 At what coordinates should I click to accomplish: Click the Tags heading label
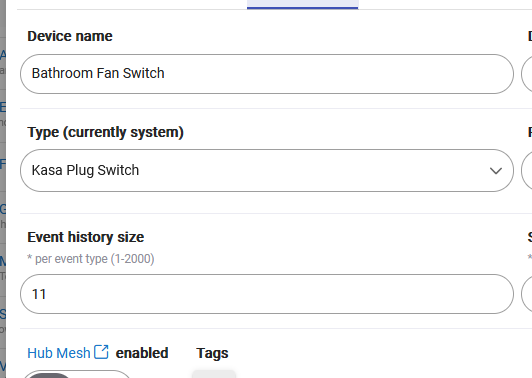click(x=212, y=353)
